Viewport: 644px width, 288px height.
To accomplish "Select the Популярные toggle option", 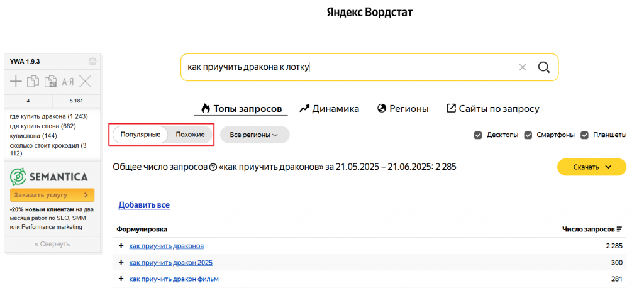I will click(x=140, y=135).
